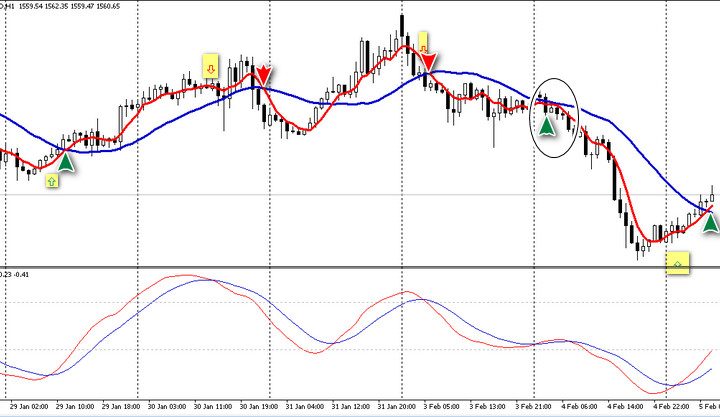Select the yellow down-arrow box near the chart's highest peak
The width and height of the screenshot is (720, 417).
423,43
